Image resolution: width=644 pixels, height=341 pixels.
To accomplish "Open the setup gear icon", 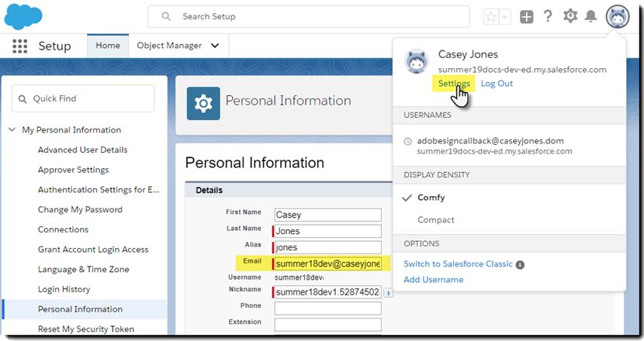I will (570, 16).
